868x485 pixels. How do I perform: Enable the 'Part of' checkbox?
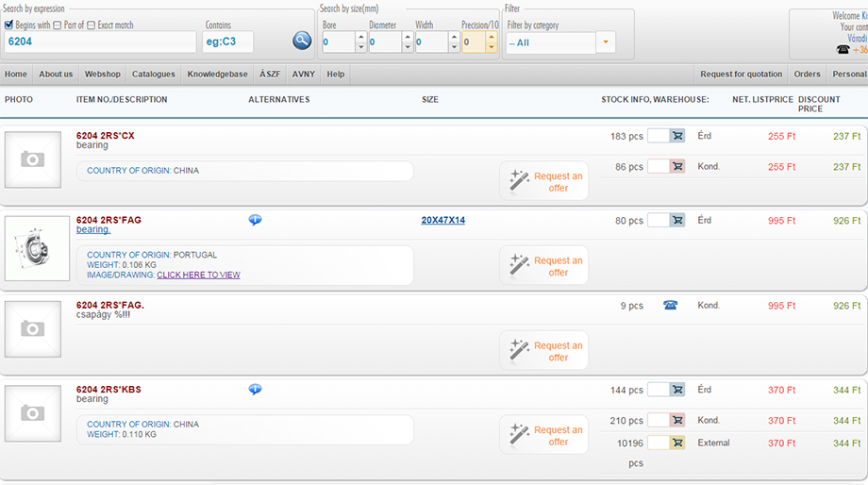(x=58, y=25)
